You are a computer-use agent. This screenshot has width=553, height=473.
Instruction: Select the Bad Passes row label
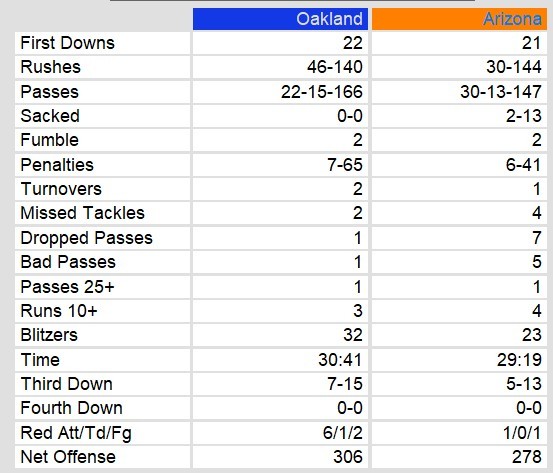68,262
